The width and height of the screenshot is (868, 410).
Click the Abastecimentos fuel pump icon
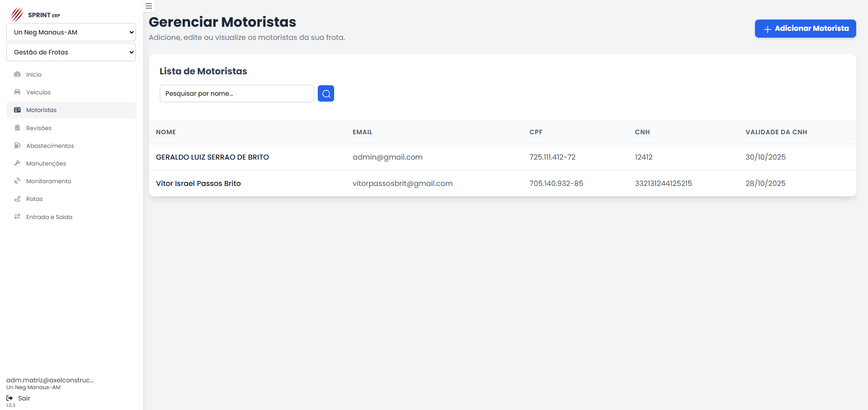17,146
